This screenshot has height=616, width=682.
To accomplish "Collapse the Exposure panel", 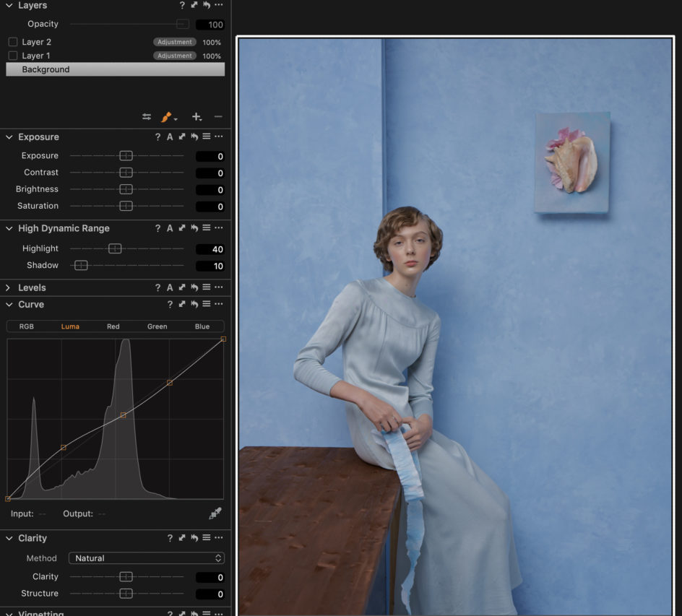I will [9, 137].
